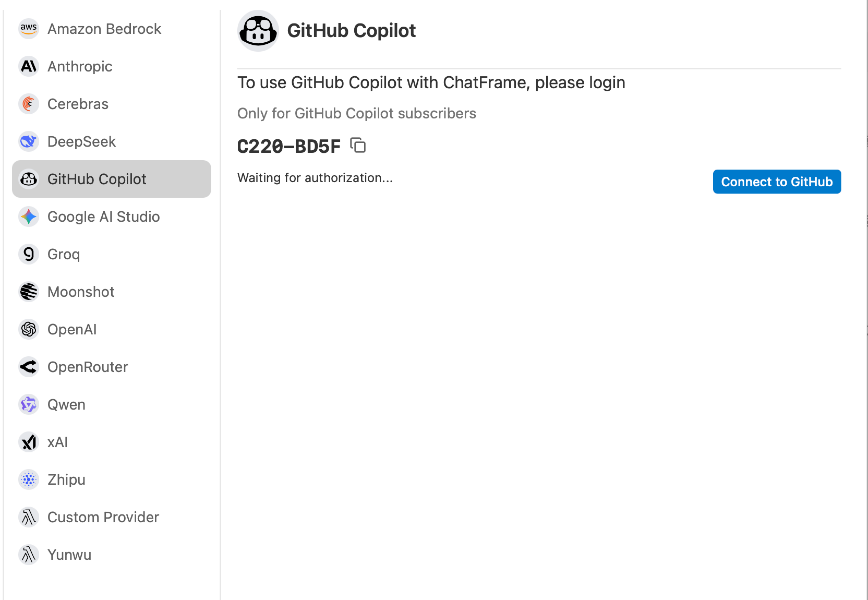The image size is (868, 600).
Task: Select the Amazon Bedrock provider icon
Action: click(x=28, y=29)
